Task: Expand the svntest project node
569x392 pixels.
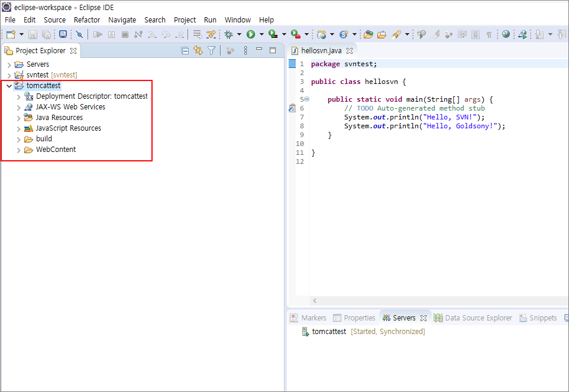Action: click(9, 76)
